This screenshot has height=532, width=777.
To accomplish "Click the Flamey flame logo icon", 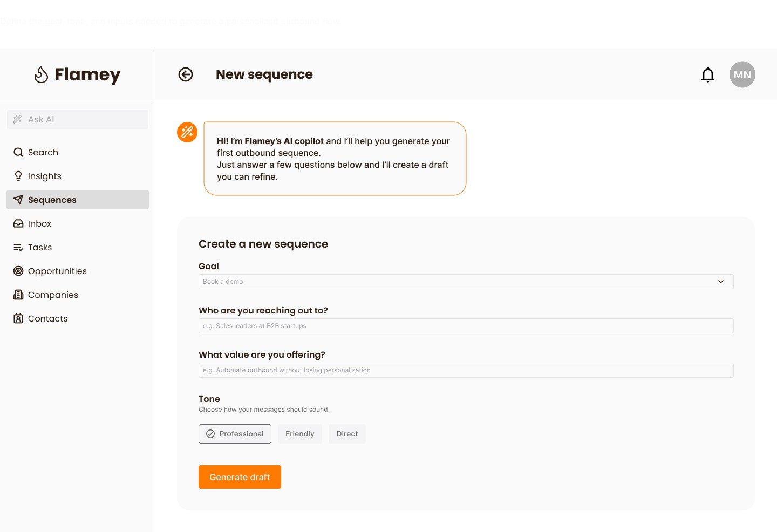I will [x=41, y=74].
